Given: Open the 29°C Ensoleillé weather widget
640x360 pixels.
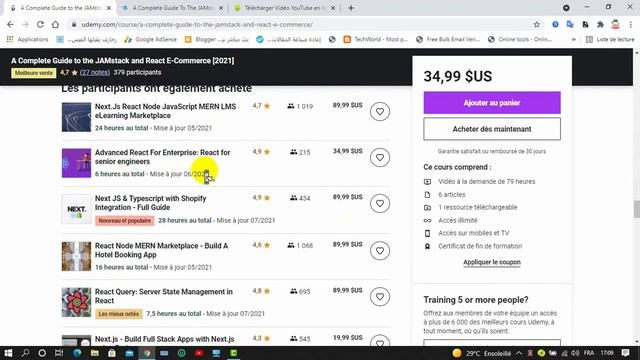Looking at the screenshot, I should pos(482,353).
